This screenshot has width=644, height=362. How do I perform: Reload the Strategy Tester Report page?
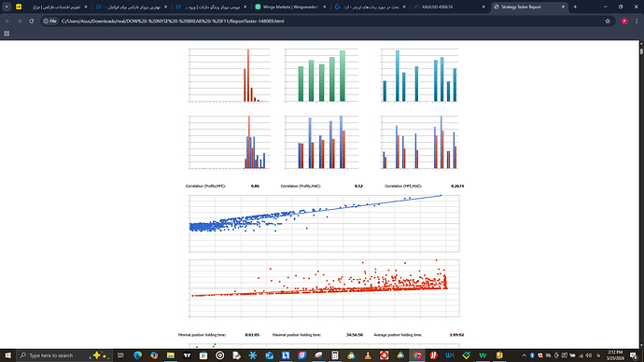(32, 21)
